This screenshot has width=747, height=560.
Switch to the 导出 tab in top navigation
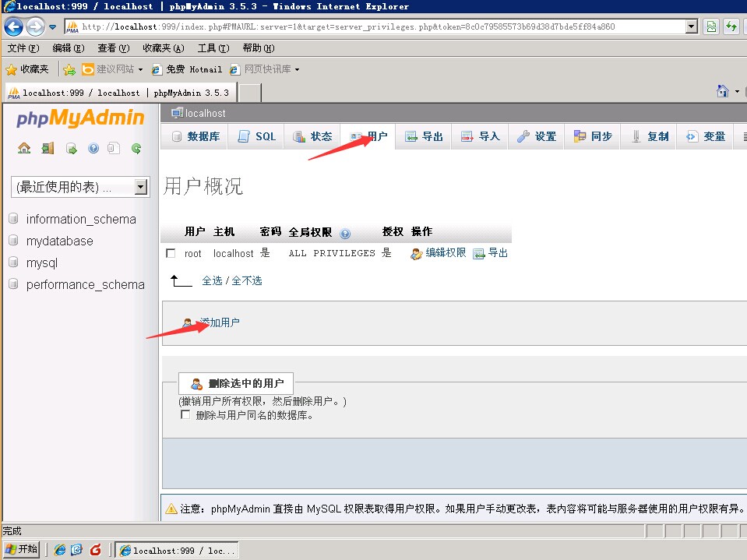[x=424, y=136]
